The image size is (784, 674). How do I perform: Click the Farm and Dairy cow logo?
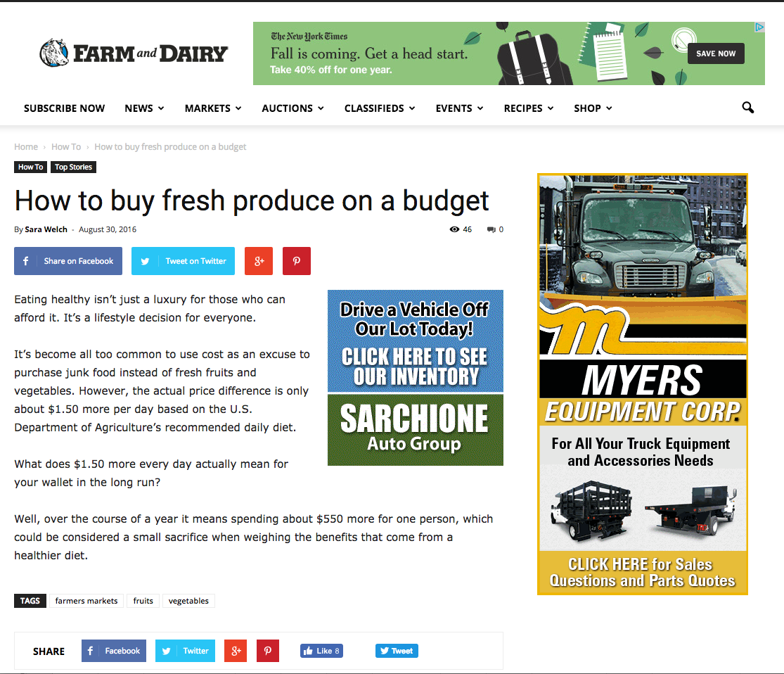[x=55, y=53]
